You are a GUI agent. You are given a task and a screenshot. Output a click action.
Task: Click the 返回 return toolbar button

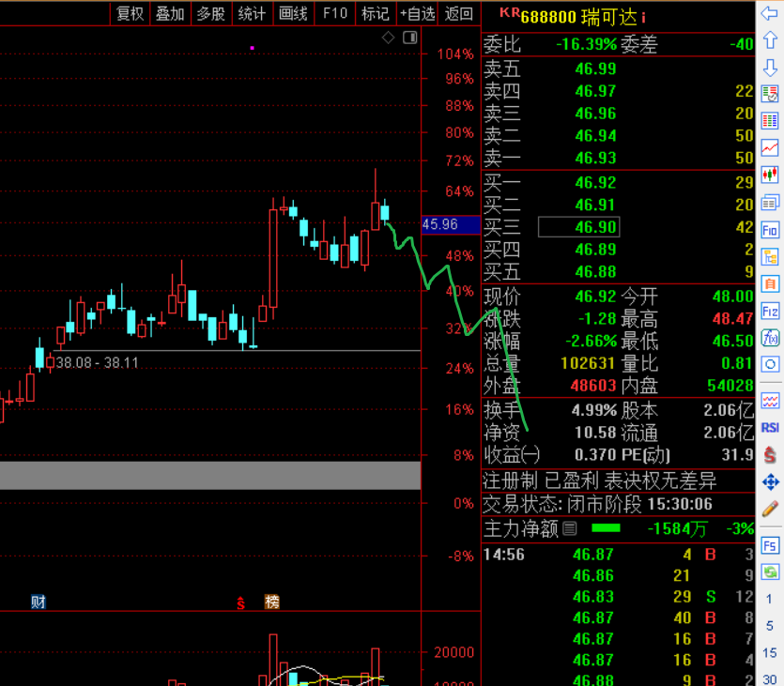(x=459, y=13)
